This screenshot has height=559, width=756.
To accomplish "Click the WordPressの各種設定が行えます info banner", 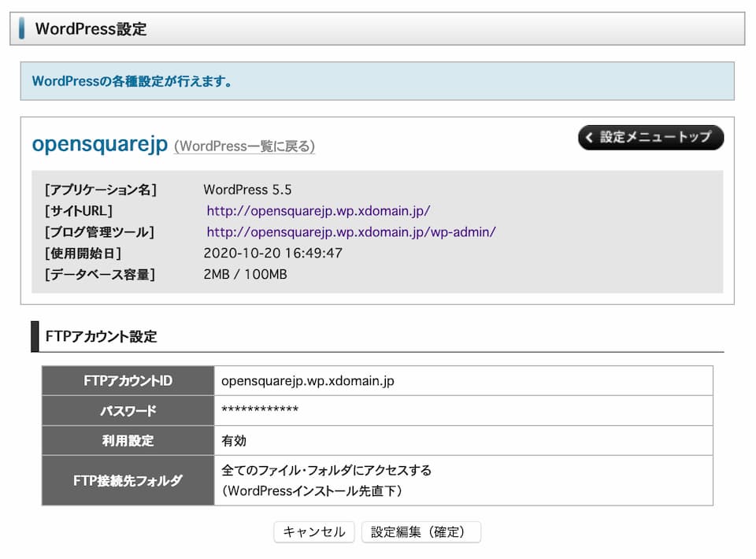I will tap(132, 81).
